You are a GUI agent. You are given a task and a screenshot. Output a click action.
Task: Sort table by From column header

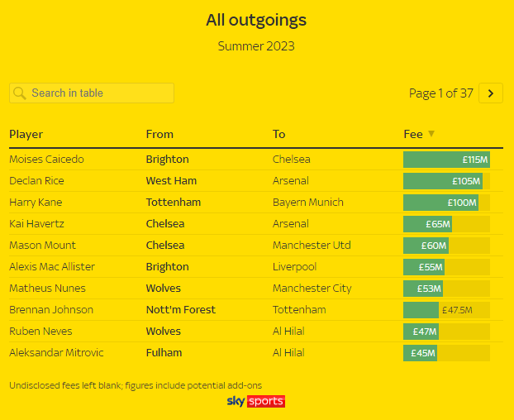[159, 134]
